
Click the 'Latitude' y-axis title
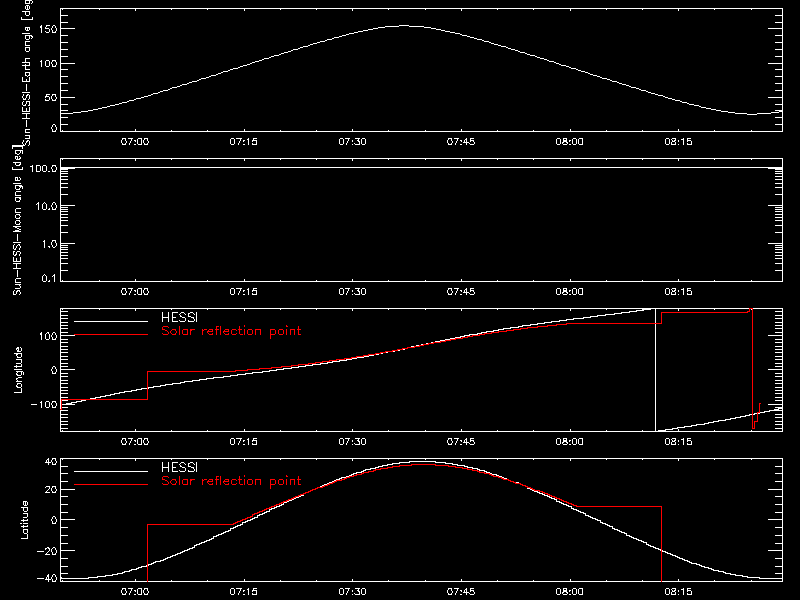coord(24,520)
